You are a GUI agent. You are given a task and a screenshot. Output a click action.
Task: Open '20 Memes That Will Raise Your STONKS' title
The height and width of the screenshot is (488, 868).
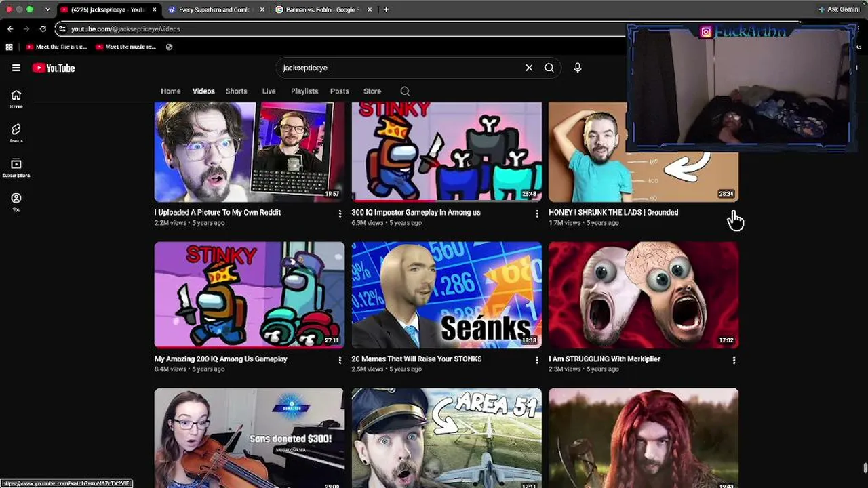[416, 359]
